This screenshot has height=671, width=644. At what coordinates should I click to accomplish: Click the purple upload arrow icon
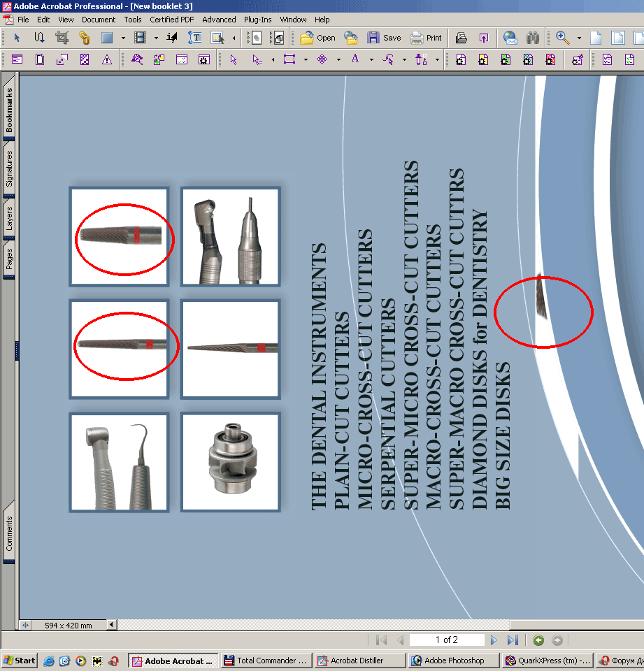click(x=484, y=38)
